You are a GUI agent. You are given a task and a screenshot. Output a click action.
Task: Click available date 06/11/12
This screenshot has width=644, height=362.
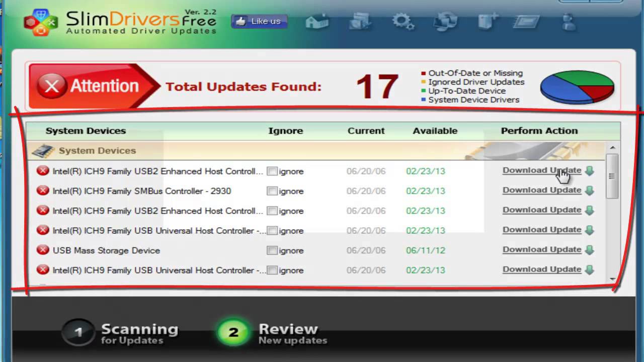click(x=426, y=250)
